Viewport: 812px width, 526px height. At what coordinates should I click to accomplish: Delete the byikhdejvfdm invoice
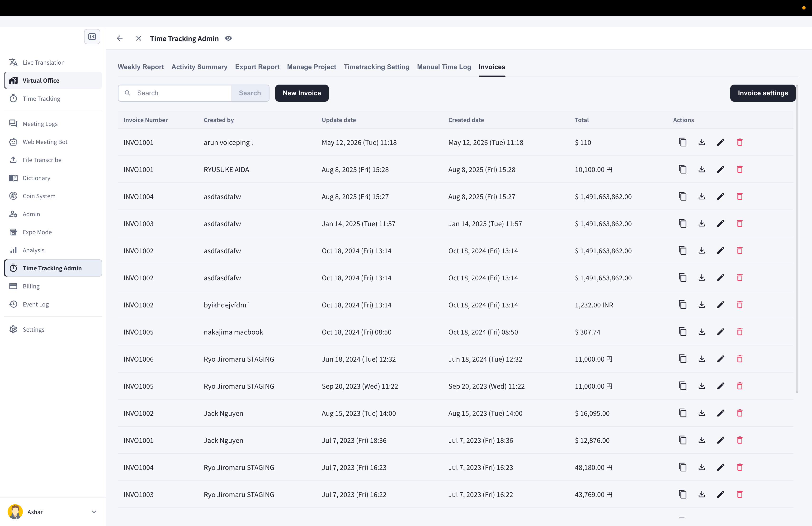click(740, 305)
